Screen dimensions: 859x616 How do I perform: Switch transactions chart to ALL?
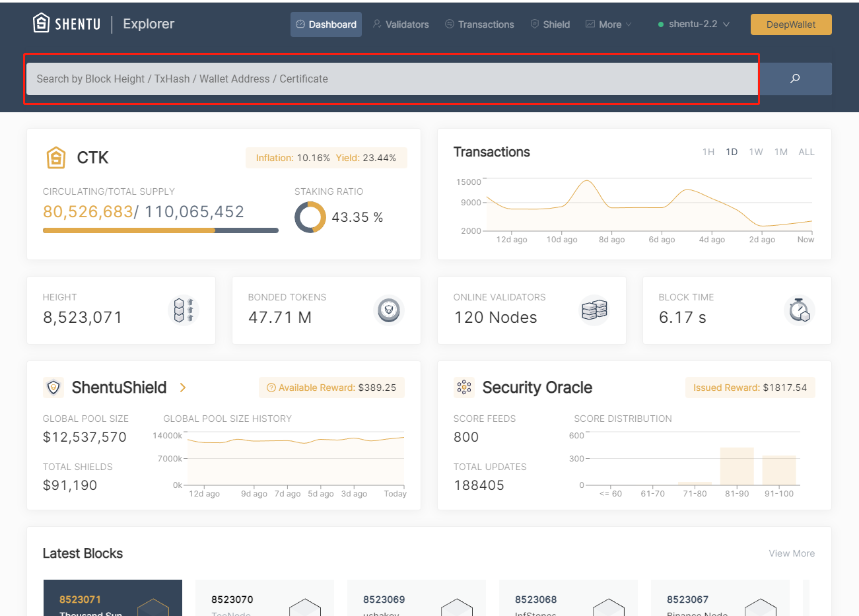pos(806,152)
